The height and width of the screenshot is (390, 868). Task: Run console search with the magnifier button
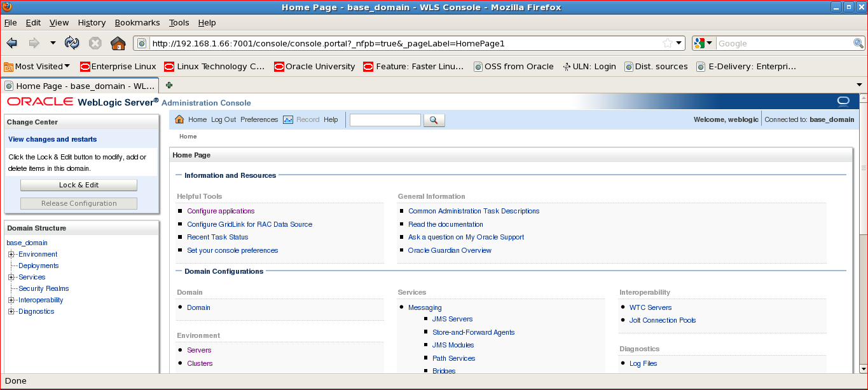[x=434, y=120]
